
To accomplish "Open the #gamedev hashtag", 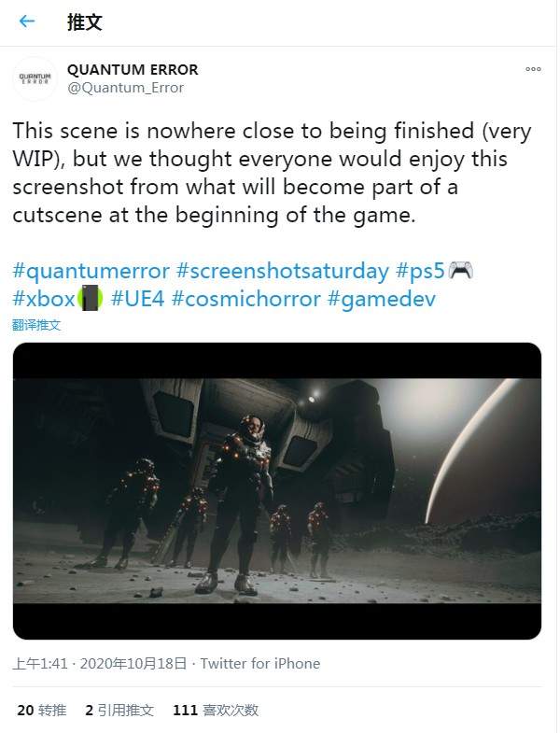I will [382, 300].
